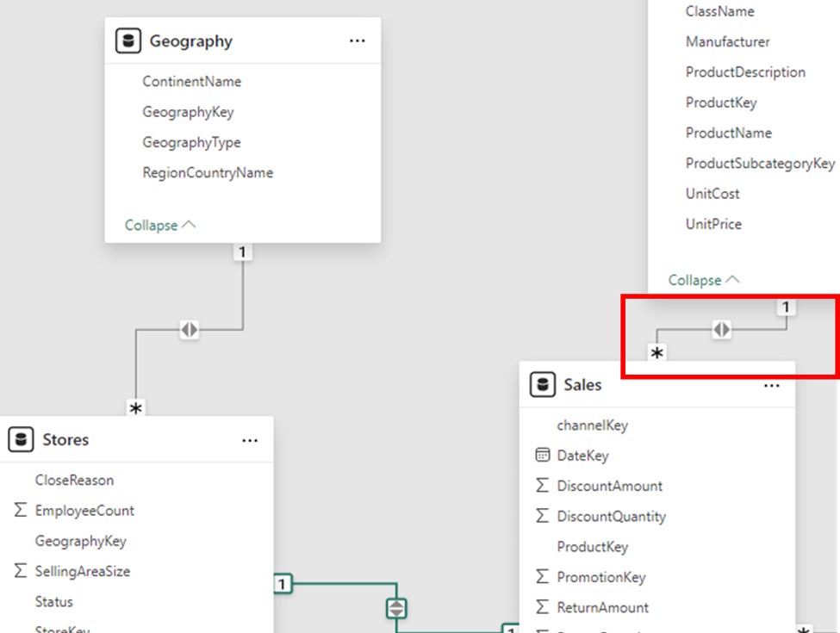Click the Sales table database icon

[543, 384]
